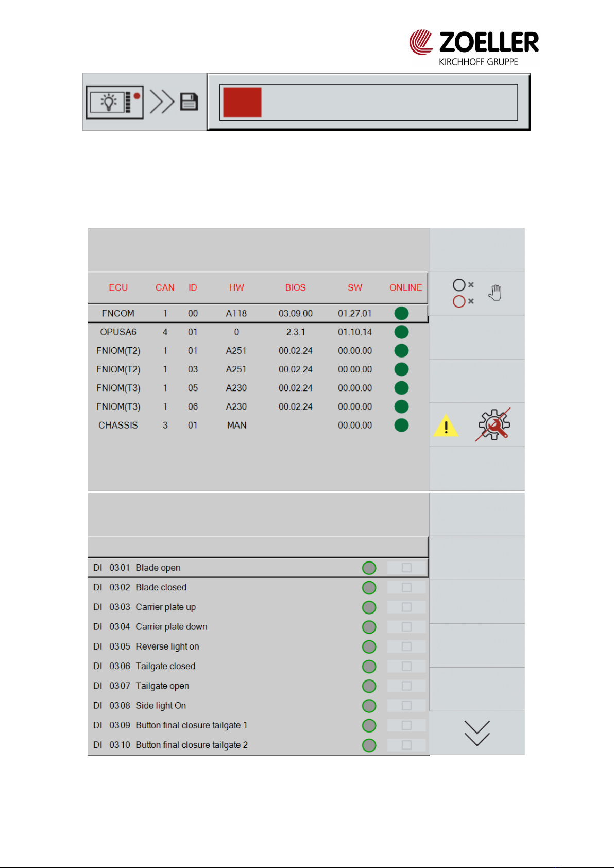Viewport: 614px width, 868px height.
Task: Select the DI 0305 Reverse light on label
Action: pos(146,646)
